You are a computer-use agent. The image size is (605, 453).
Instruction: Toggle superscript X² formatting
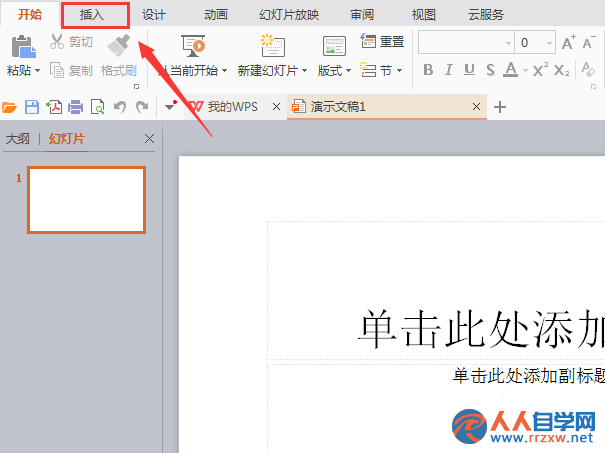[540, 69]
